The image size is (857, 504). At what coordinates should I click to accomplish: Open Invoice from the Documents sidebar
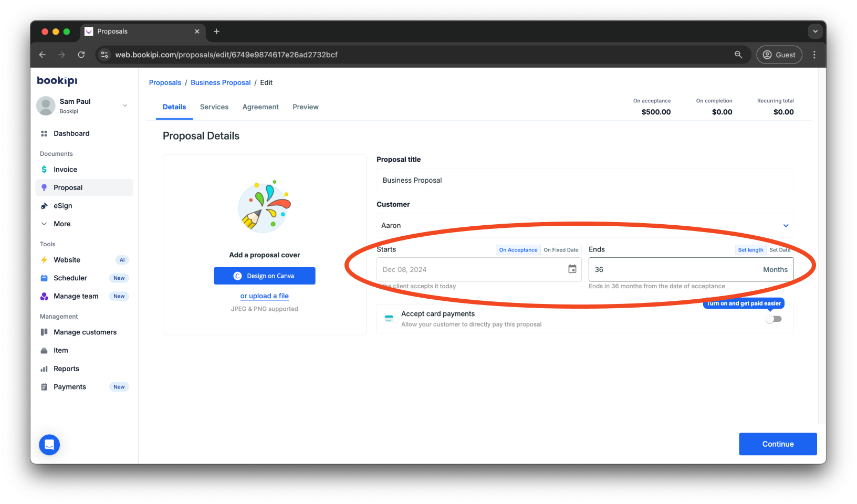tap(65, 169)
